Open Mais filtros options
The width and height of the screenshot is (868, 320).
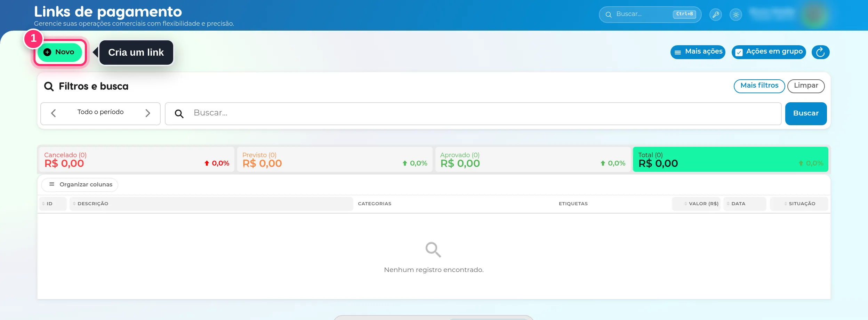tap(759, 86)
